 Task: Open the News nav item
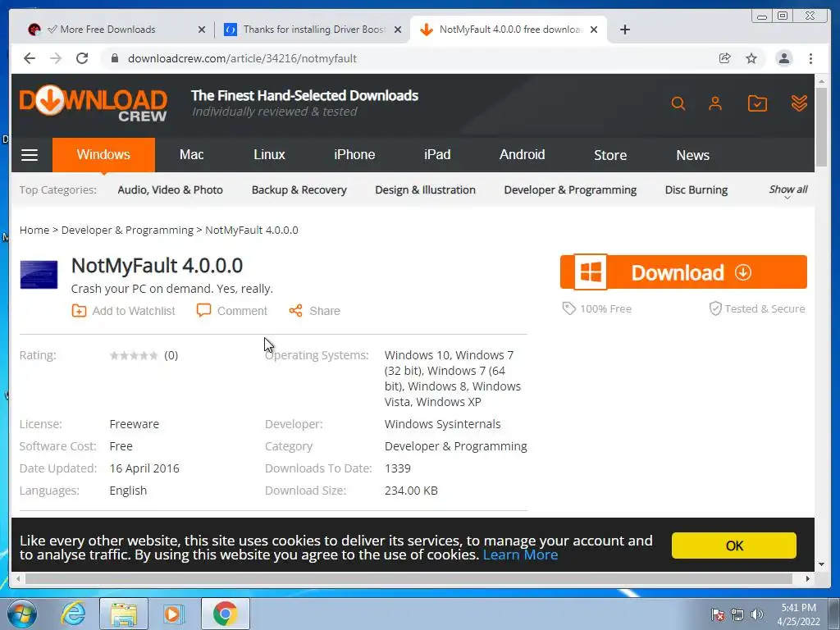692,155
